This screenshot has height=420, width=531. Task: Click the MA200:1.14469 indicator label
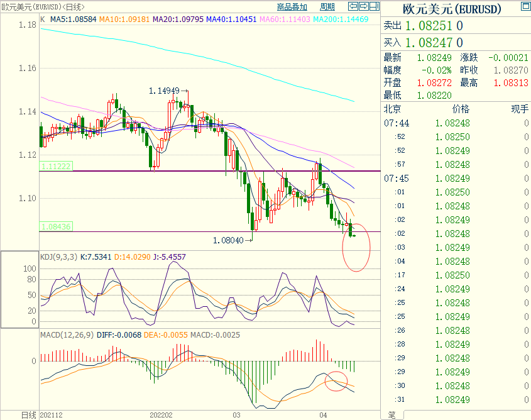coord(341,19)
